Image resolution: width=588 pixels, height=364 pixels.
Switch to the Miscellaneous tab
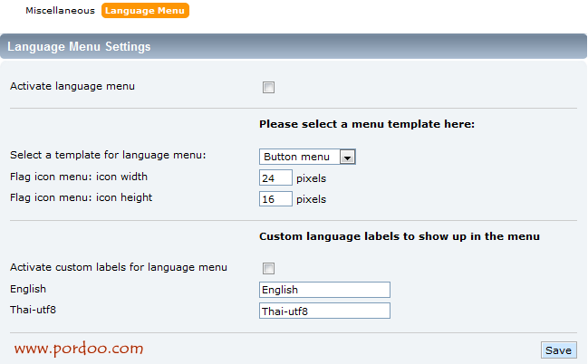[60, 11]
